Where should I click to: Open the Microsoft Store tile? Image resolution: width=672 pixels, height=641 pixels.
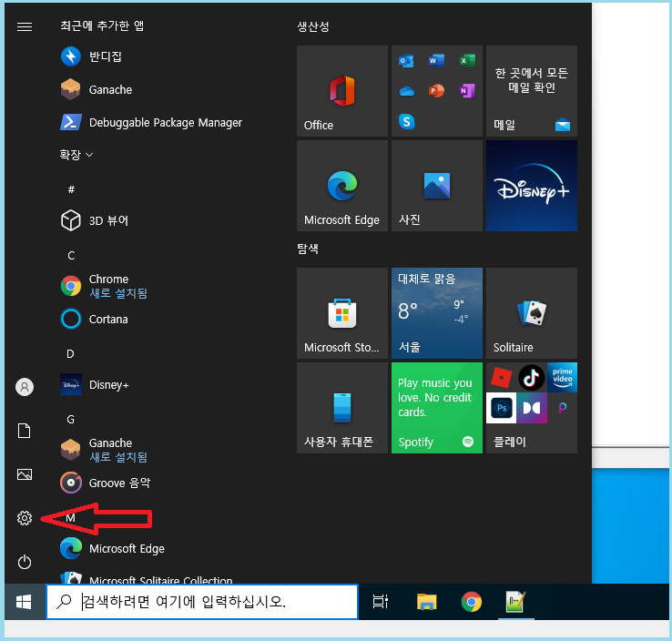pos(342,313)
